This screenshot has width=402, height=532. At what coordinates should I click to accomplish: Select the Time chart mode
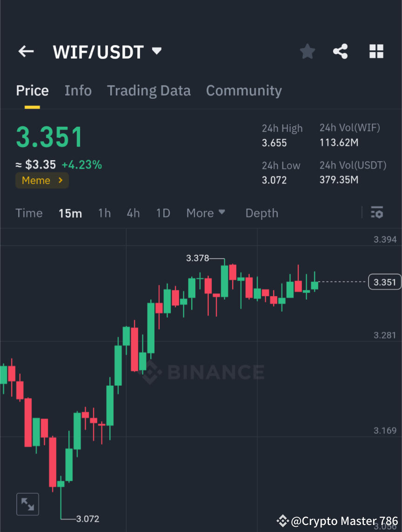(x=29, y=213)
